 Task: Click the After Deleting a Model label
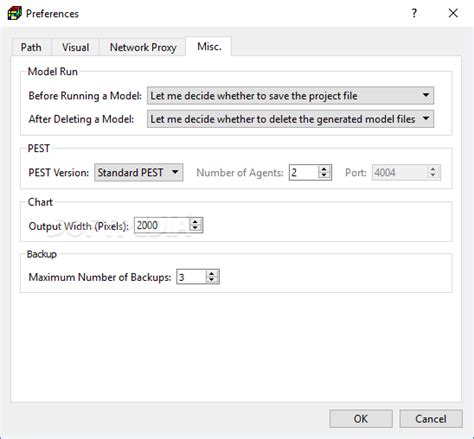coord(81,119)
